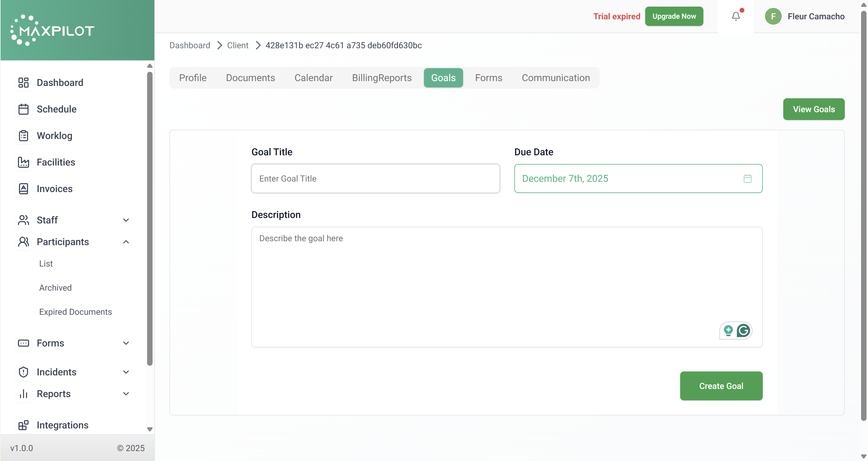The image size is (868, 461).
Task: Click the View Goals button
Action: pos(813,109)
